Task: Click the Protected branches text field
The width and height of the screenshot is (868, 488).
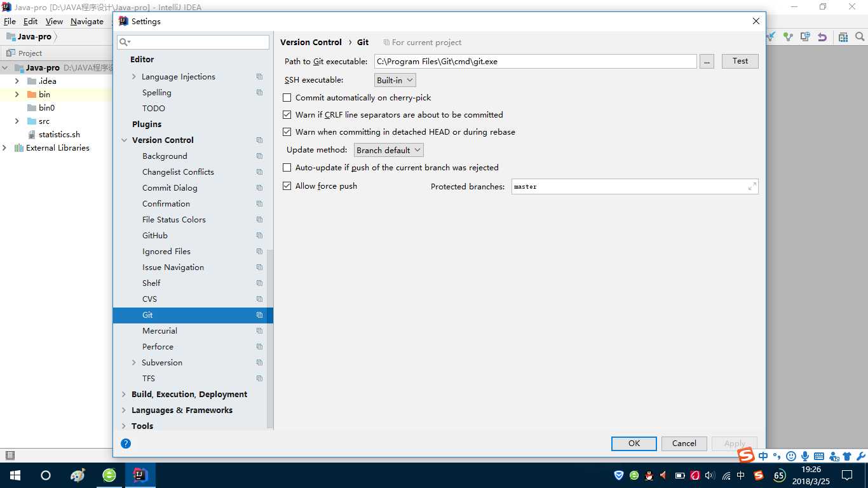Action: [635, 187]
